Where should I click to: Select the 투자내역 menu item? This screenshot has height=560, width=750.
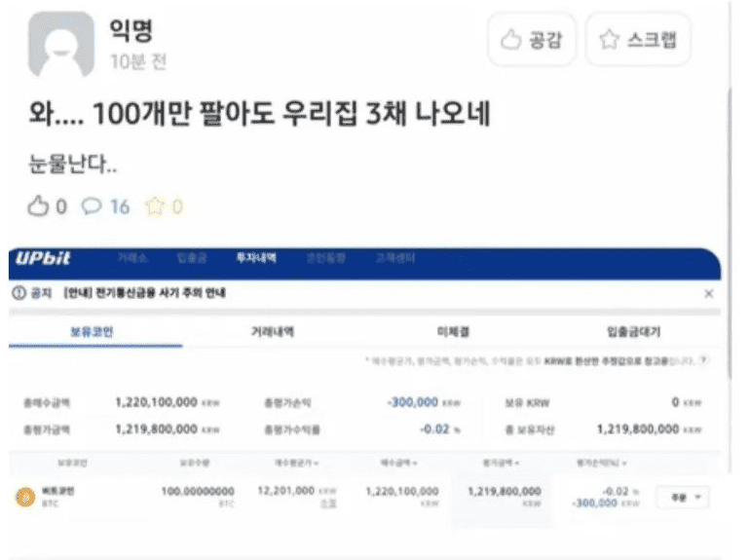tap(256, 258)
